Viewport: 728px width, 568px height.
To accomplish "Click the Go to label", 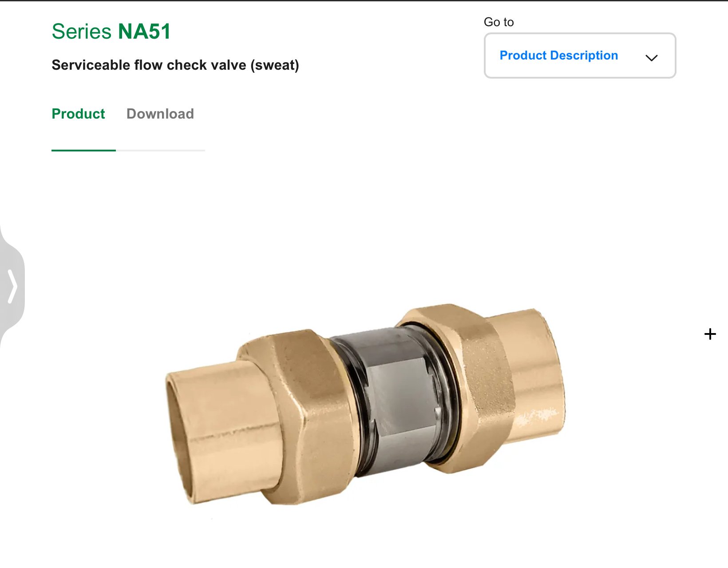I will click(499, 22).
